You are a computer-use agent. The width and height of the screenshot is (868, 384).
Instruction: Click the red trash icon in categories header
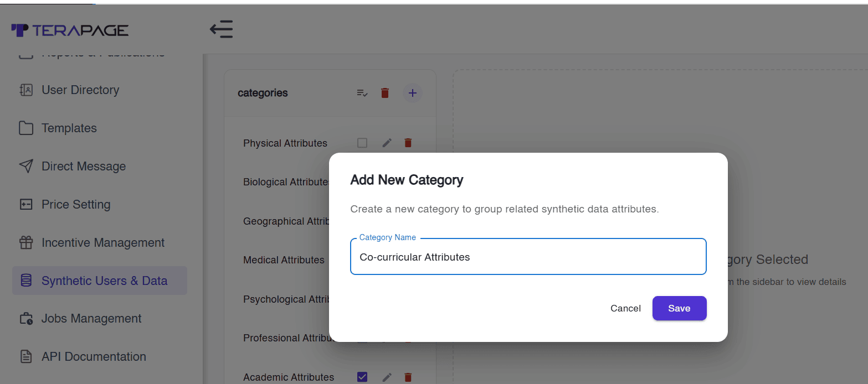click(x=385, y=93)
